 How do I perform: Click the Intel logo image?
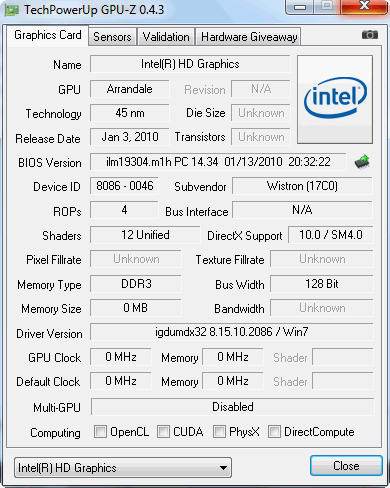click(335, 100)
